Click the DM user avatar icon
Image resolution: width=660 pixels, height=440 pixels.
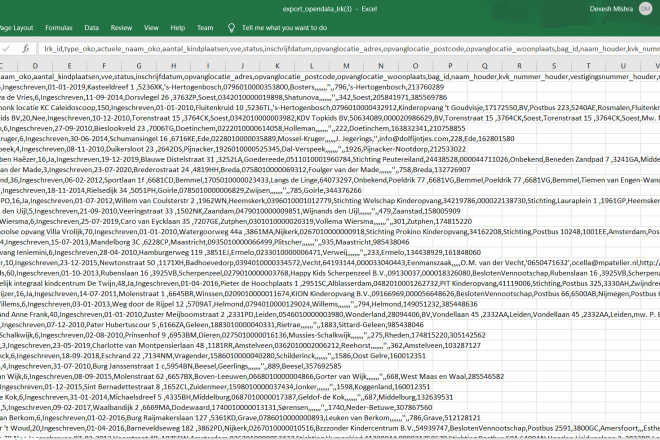point(645,9)
